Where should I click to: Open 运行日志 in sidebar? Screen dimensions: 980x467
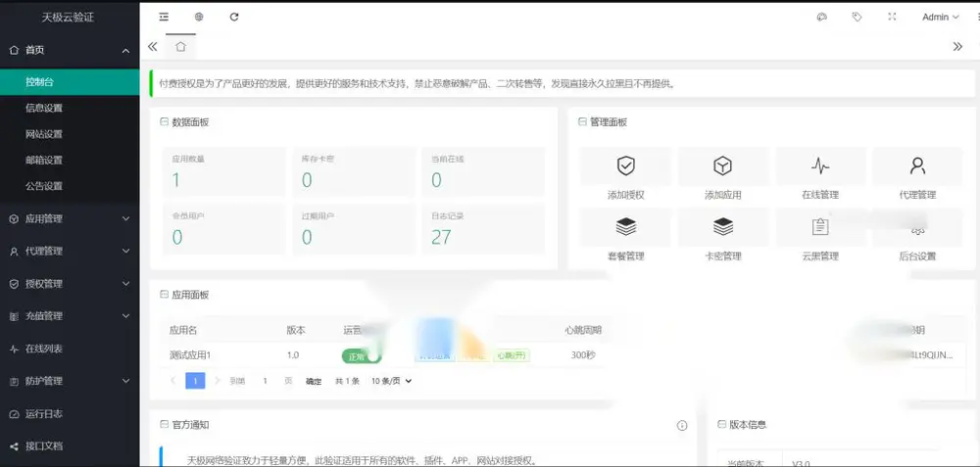click(70, 413)
